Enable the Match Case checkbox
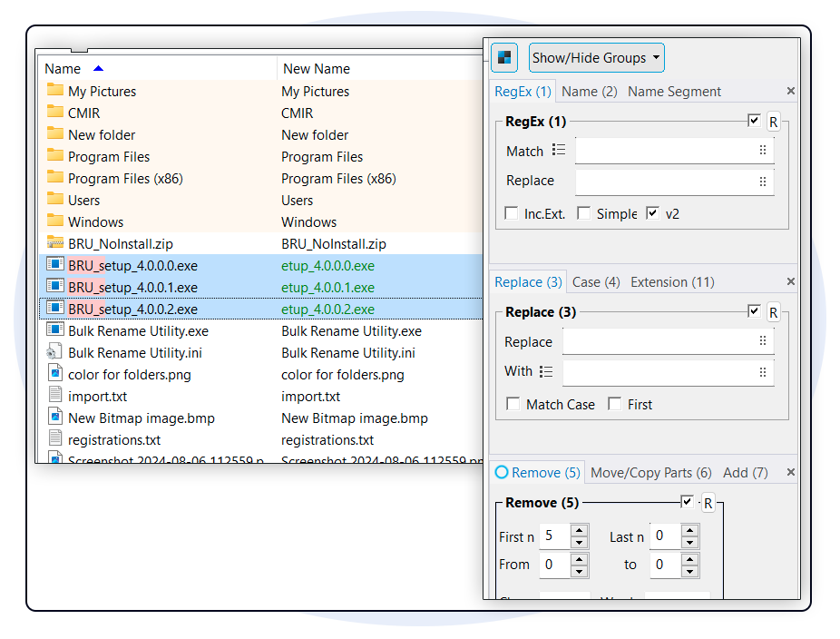The height and width of the screenshot is (639, 840). coord(513,405)
